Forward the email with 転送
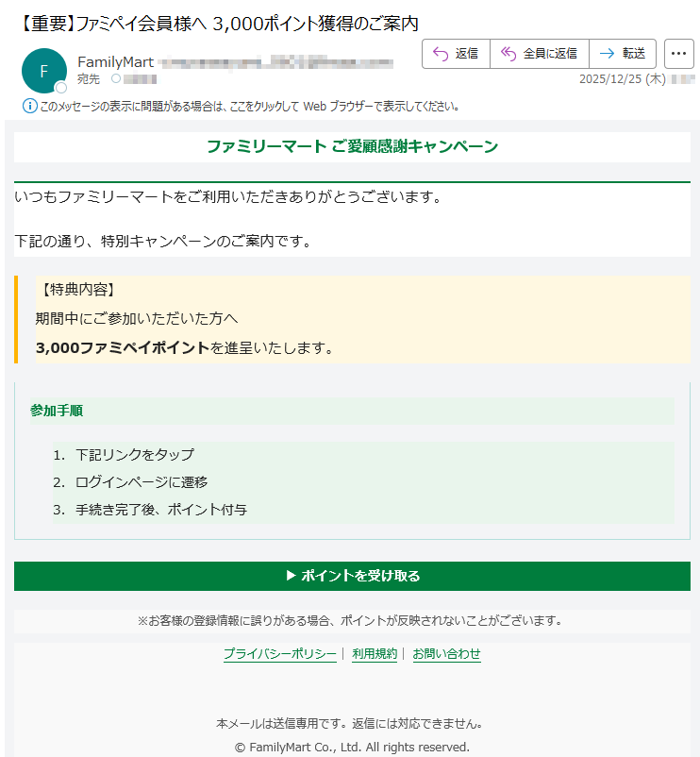The image size is (700, 757). point(622,54)
